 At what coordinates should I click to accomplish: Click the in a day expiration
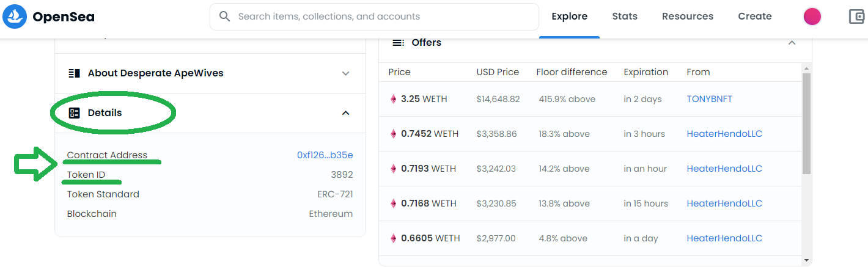[641, 238]
